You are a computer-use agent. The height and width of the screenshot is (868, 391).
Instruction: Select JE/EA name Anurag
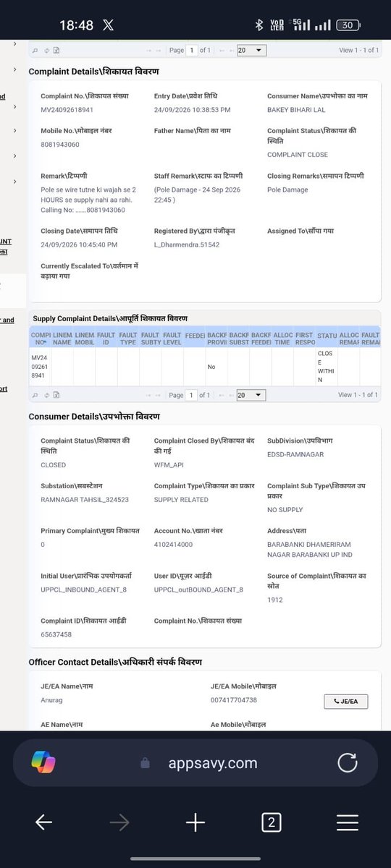click(x=52, y=700)
